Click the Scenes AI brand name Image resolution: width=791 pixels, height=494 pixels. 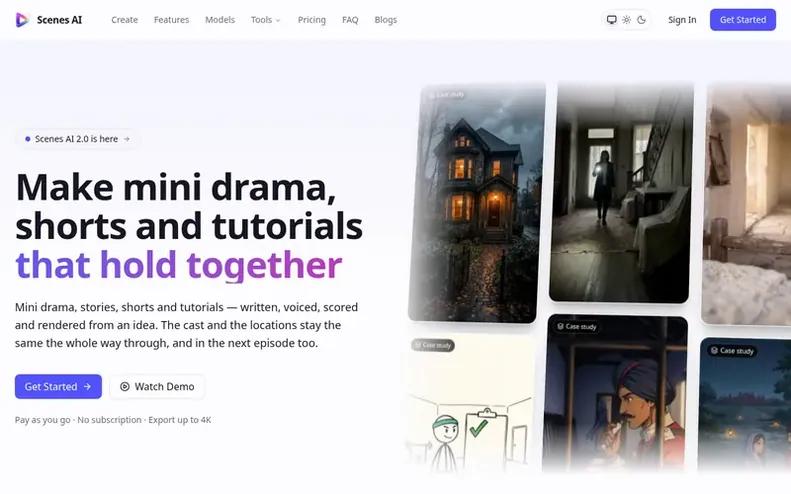[59, 20]
